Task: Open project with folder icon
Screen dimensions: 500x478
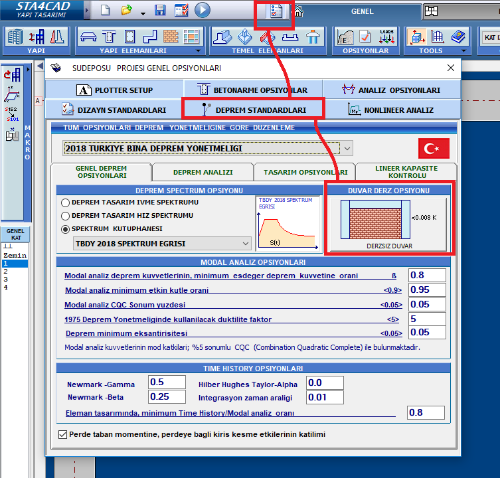Action: coord(126,10)
